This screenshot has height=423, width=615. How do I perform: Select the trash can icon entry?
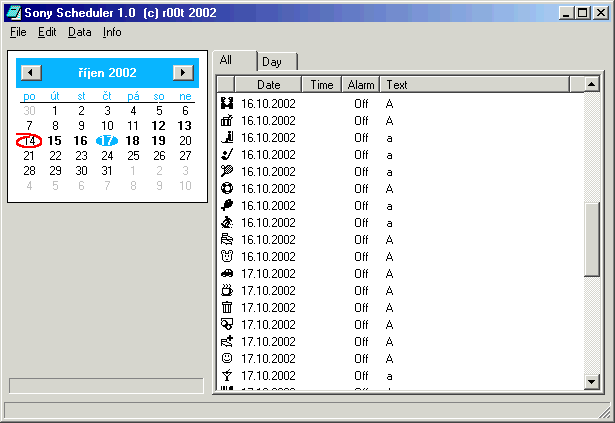coord(227,308)
